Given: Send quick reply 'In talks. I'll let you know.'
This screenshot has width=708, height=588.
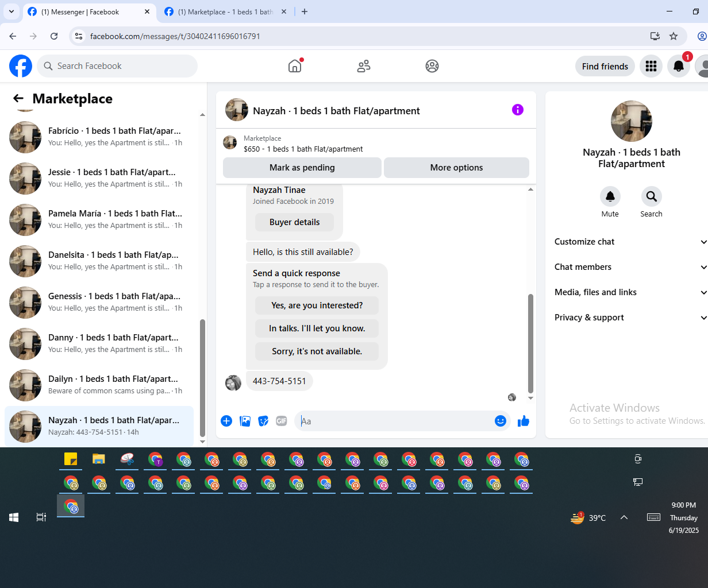Looking at the screenshot, I should [x=317, y=328].
